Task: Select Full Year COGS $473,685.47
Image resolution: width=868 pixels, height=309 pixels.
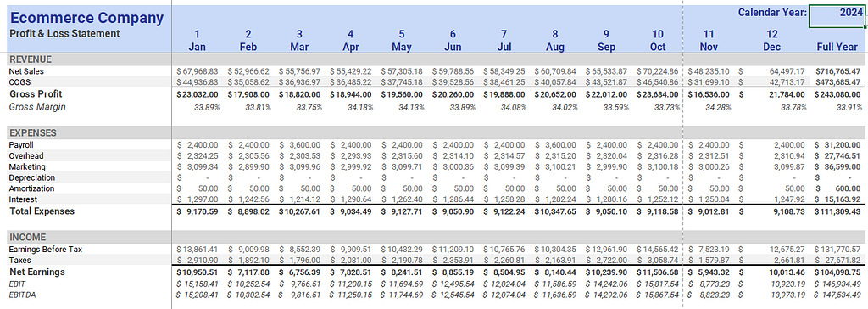Action: click(x=838, y=82)
